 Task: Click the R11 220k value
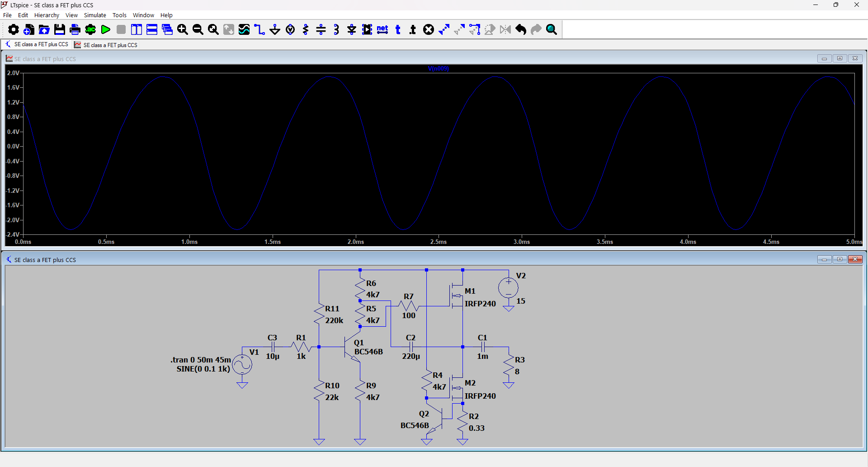[334, 320]
